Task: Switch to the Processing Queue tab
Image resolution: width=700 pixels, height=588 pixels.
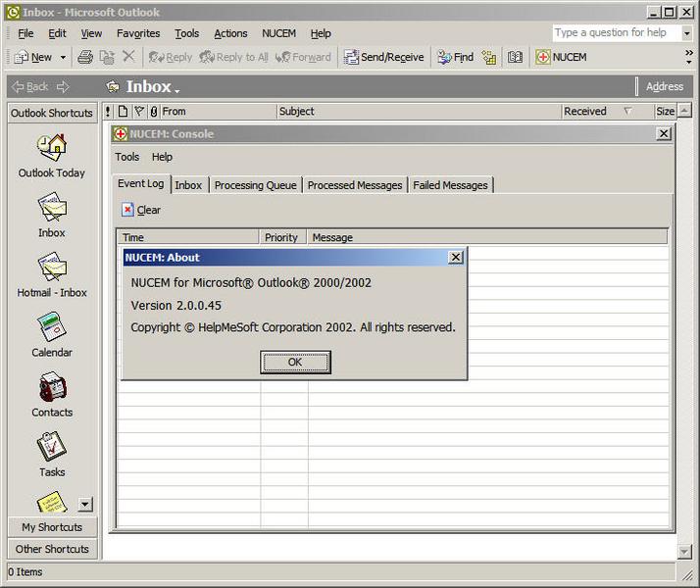Action: pos(255,185)
